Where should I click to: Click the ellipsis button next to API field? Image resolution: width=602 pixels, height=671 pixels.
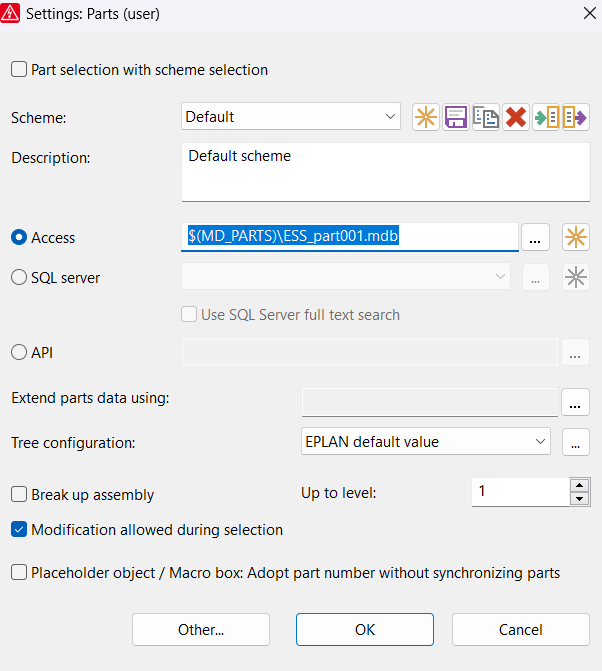[x=575, y=352]
